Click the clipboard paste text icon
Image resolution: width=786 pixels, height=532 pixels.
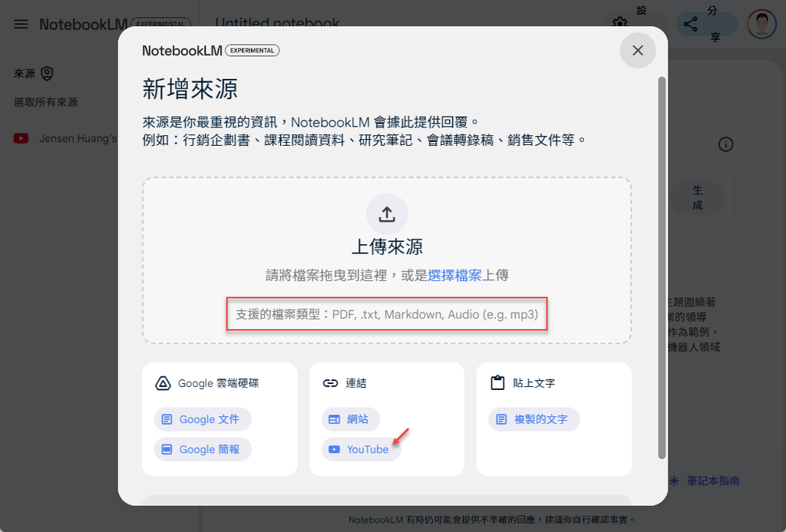pyautogui.click(x=497, y=382)
